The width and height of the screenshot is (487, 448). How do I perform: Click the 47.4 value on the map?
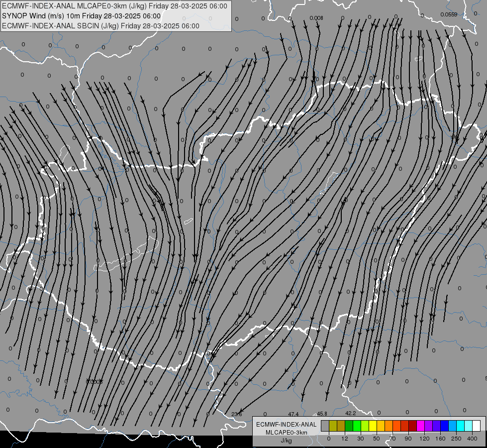(293, 414)
